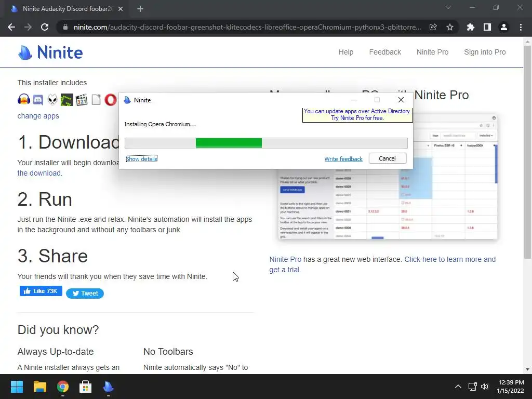Image resolution: width=532 pixels, height=399 pixels.
Task: Click the Discord app icon
Action: 38,100
